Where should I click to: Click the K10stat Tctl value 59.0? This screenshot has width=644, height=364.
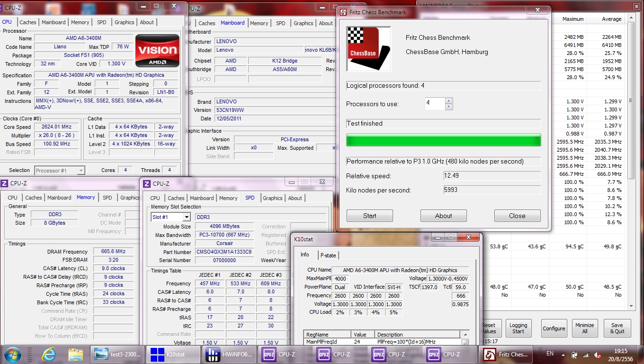click(x=460, y=287)
